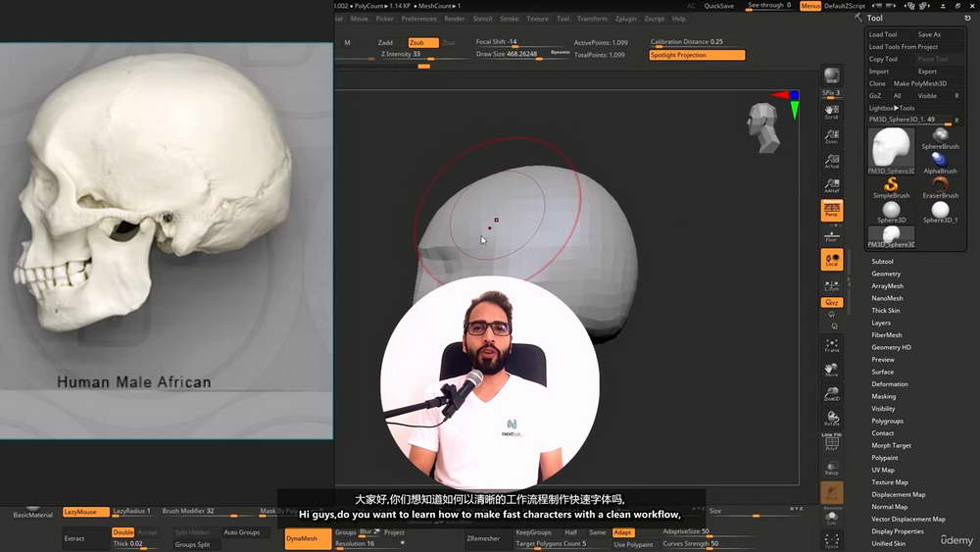
Task: Click the AAHalf icon
Action: pos(831,185)
